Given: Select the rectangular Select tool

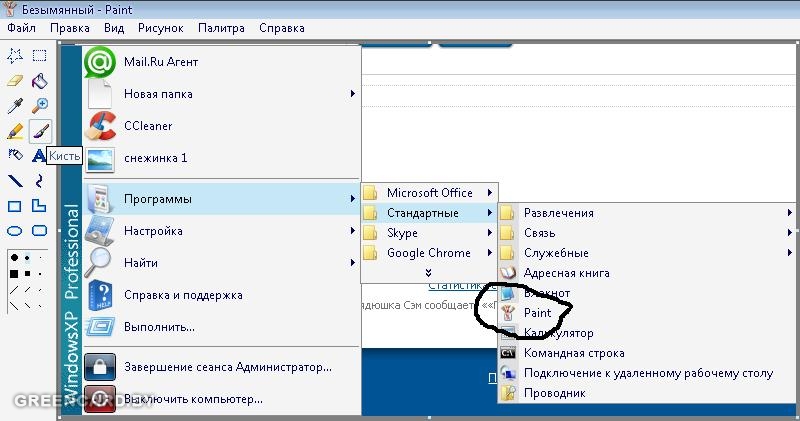Looking at the screenshot, I should pos(39,55).
